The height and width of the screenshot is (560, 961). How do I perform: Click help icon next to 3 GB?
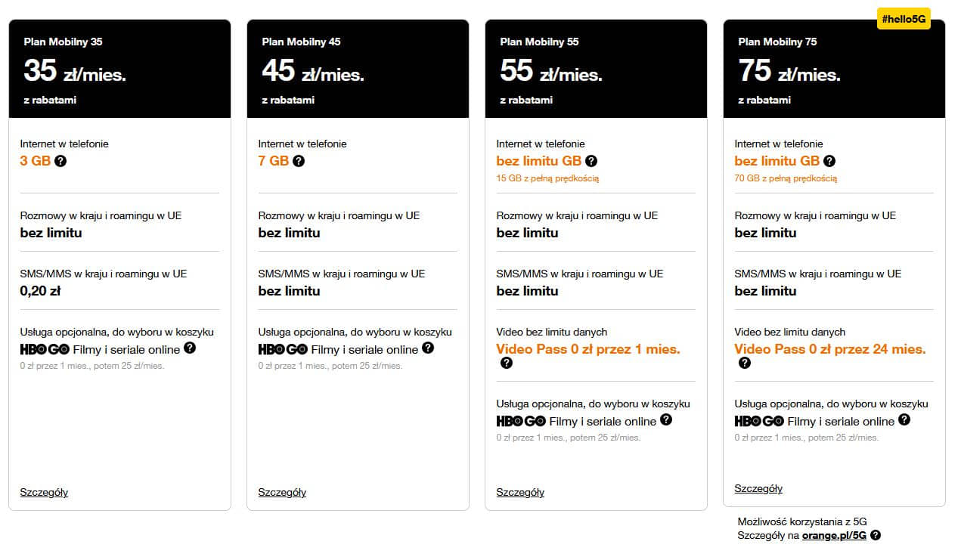[60, 161]
